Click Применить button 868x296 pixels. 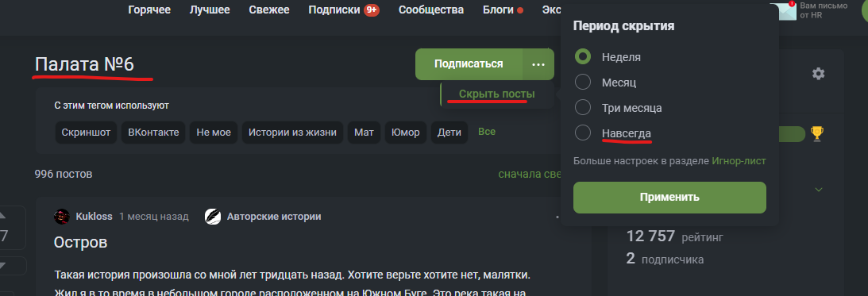[669, 198]
